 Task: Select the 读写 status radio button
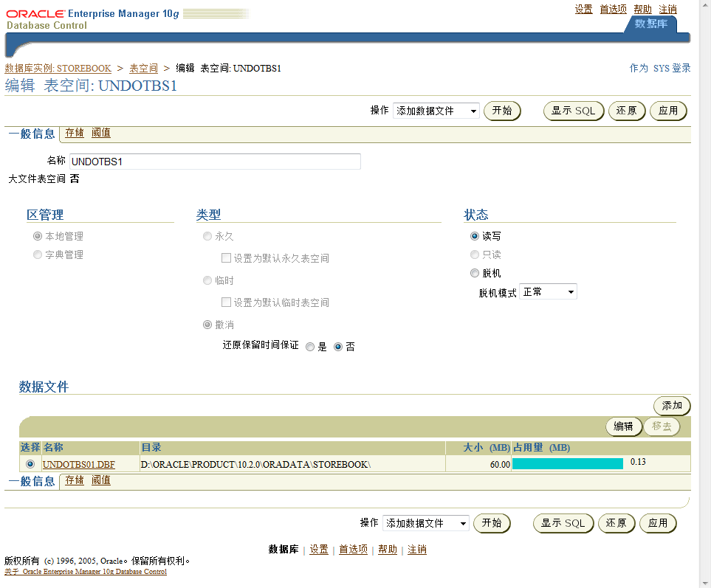click(x=474, y=235)
